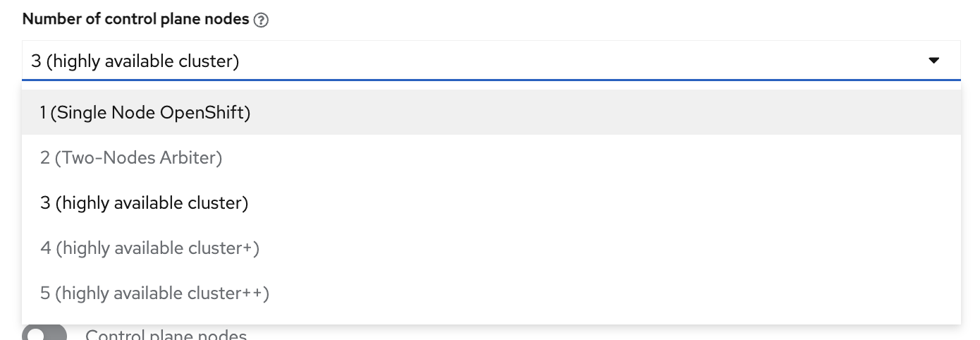Click the selected value text in the select box
The height and width of the screenshot is (340, 980).
pos(135,61)
